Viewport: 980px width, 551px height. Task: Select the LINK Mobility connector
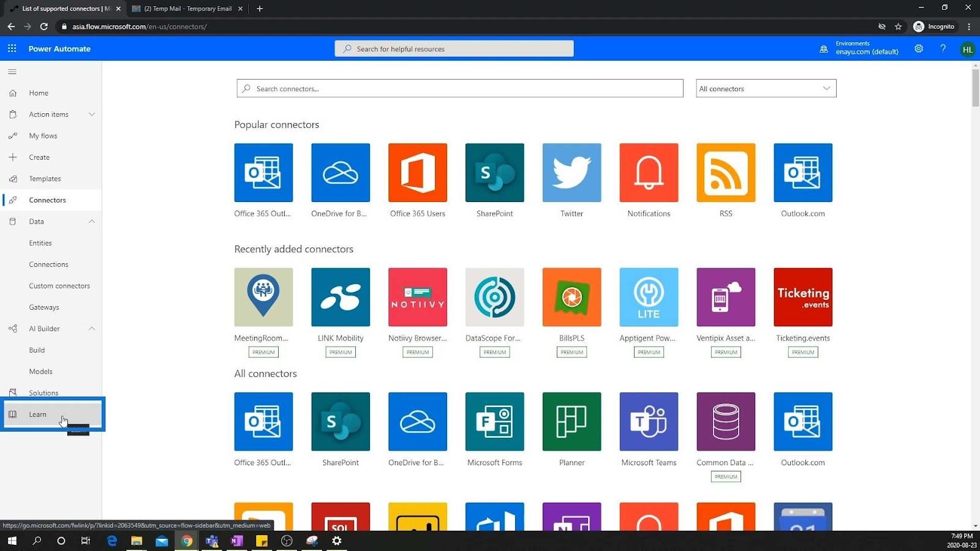coord(341,297)
